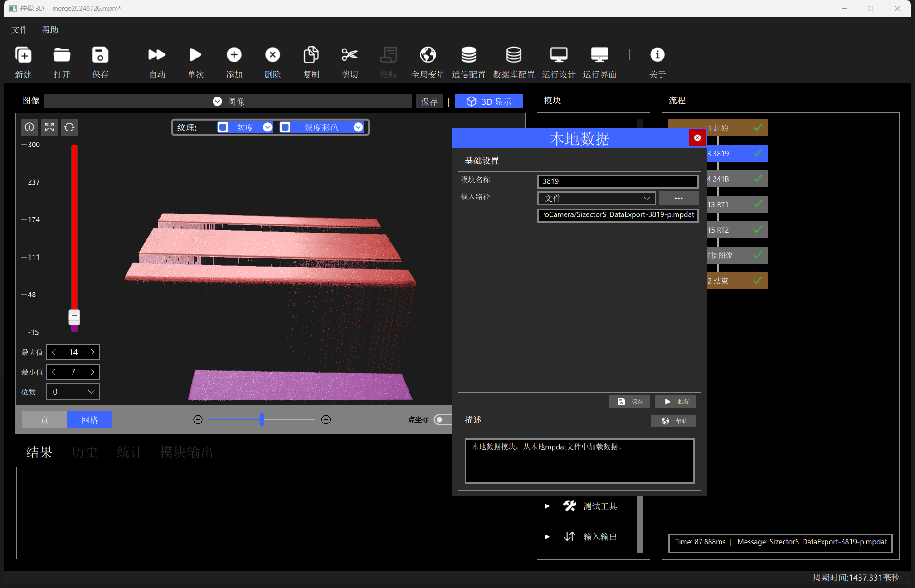Expand the 输入输出 module group

click(547, 537)
